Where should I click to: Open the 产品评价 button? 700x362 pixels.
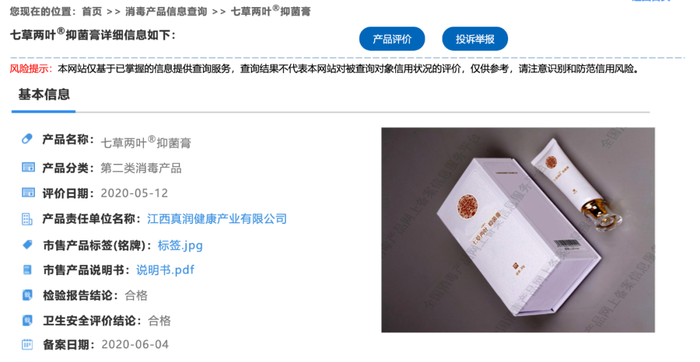coord(392,39)
